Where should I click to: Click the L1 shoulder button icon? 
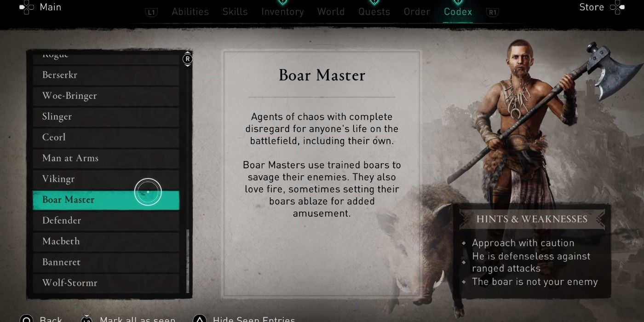(x=151, y=12)
